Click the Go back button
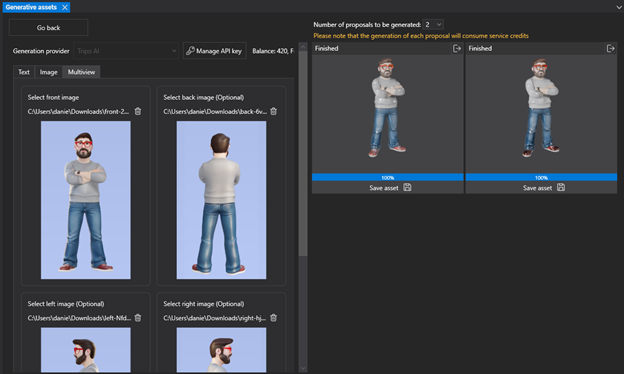The height and width of the screenshot is (374, 624). click(x=49, y=28)
